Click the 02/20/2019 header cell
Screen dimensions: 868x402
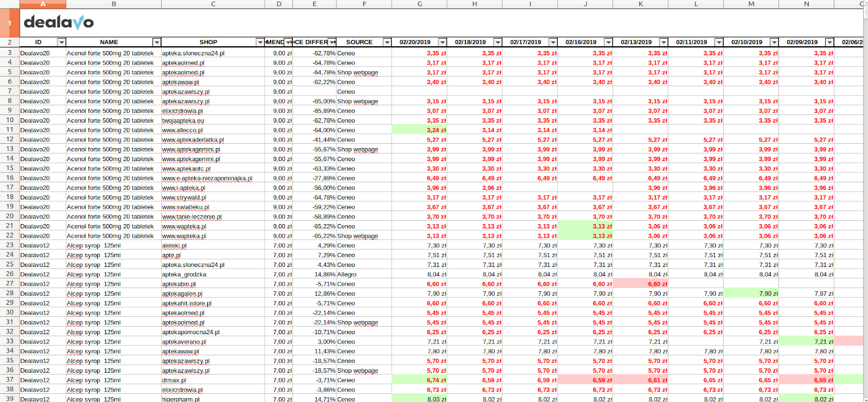419,42
